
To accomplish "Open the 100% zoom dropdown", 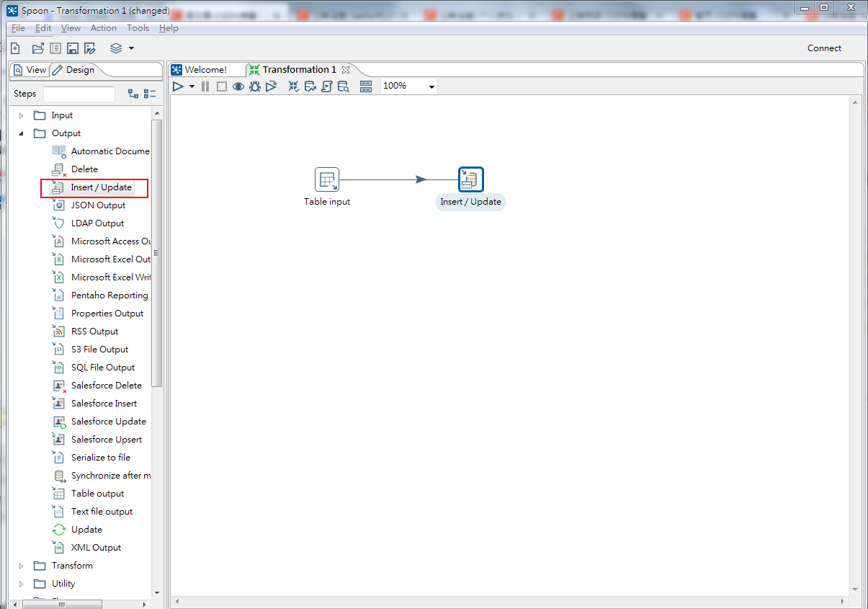I will tap(431, 86).
